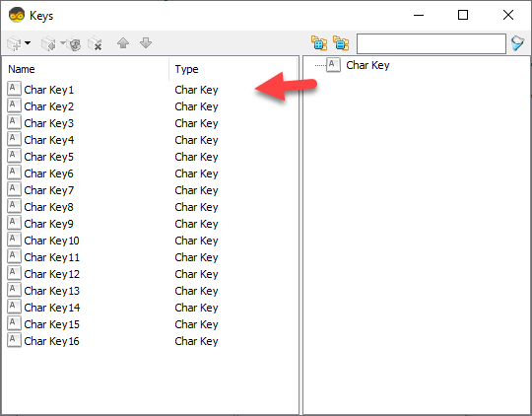Select Char Key1 in the list
Viewport: 532px width, 416px height.
coord(49,90)
